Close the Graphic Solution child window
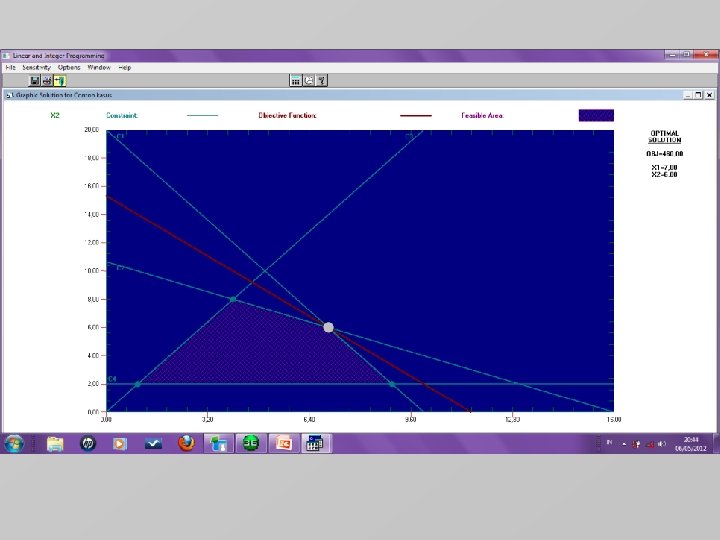The height and width of the screenshot is (540, 720). tap(709, 95)
